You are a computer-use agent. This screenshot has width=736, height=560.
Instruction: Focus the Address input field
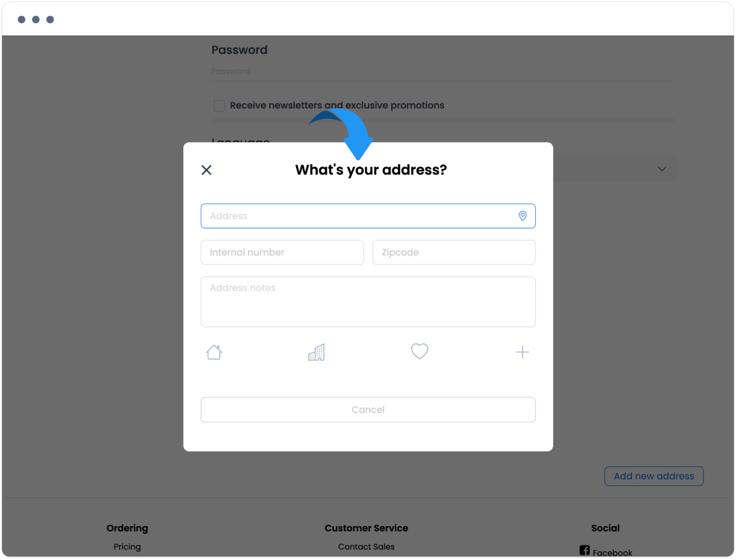coord(368,216)
